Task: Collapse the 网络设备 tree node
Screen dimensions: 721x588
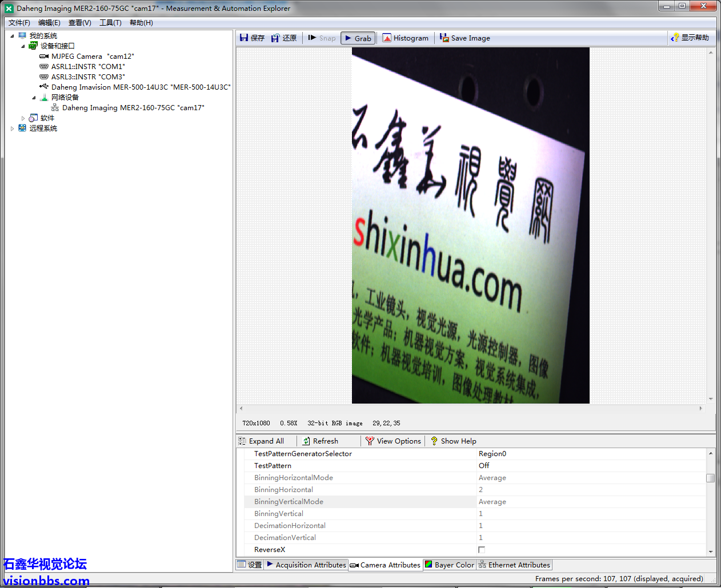Action: click(34, 98)
